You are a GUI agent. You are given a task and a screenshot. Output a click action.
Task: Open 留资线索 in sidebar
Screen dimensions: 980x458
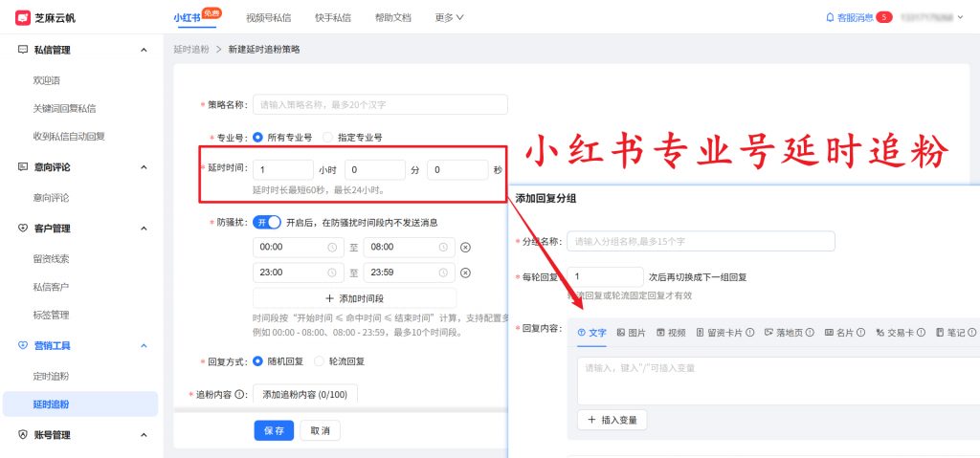52,259
